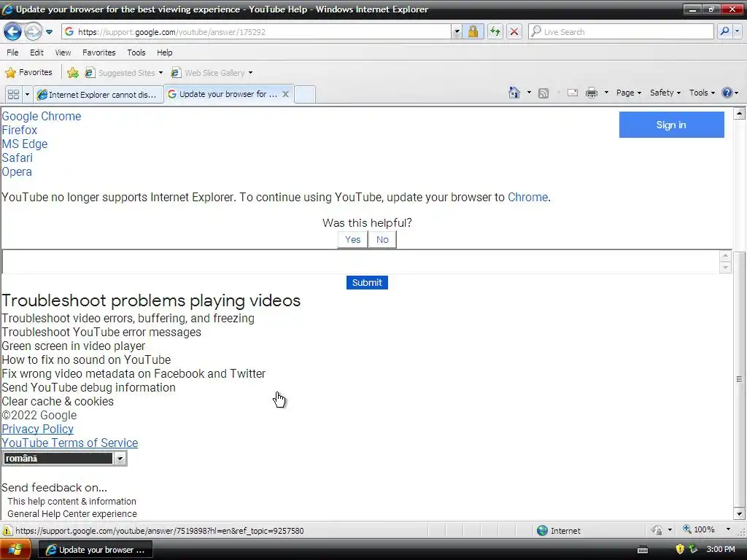747x560 pixels.
Task: Click the blue Help question mark icon
Action: [727, 93]
